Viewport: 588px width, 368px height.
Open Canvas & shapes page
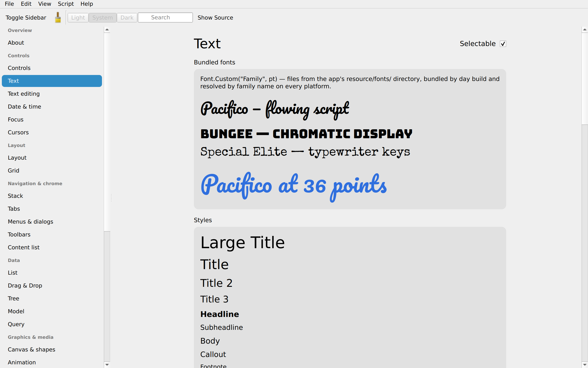click(x=52, y=350)
